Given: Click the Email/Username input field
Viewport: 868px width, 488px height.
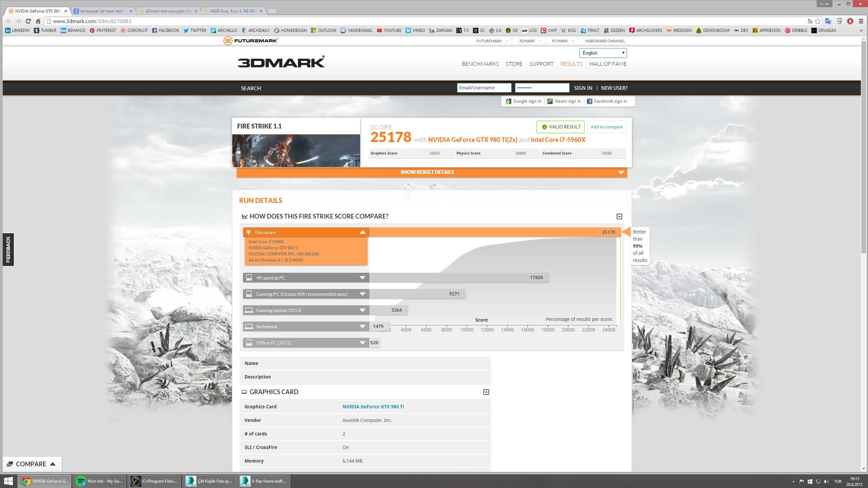Looking at the screenshot, I should point(484,88).
